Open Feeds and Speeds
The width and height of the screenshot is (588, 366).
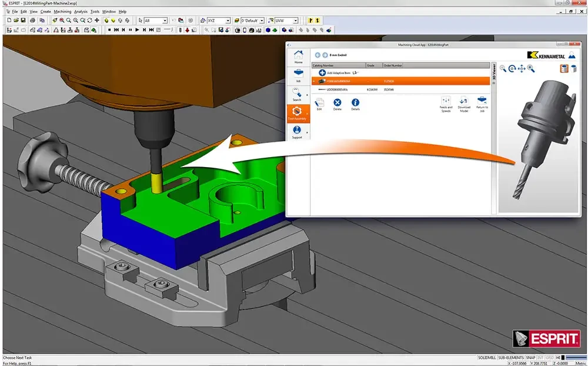point(446,104)
